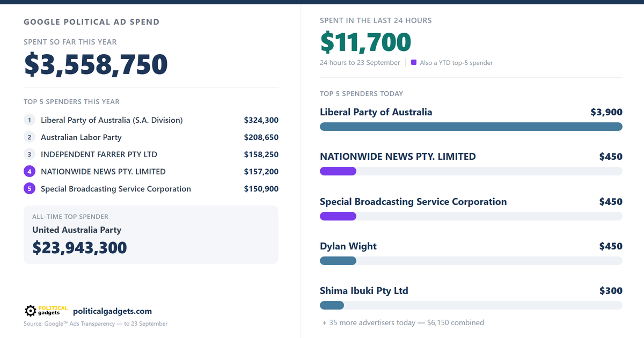Click the $3,900 amount for Liberal Party
This screenshot has height=338, width=644.
point(606,112)
